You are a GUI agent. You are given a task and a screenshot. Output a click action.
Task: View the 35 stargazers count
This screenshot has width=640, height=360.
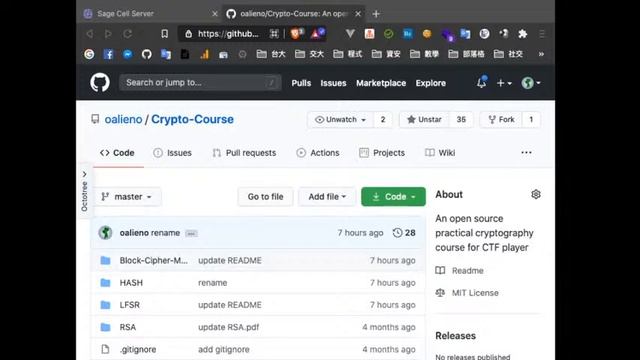pyautogui.click(x=461, y=119)
